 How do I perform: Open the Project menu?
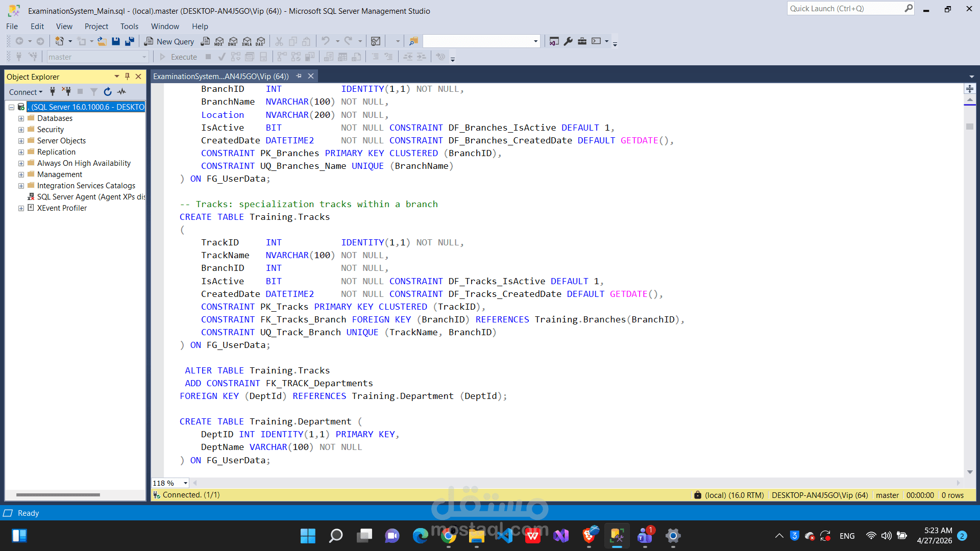96,27
